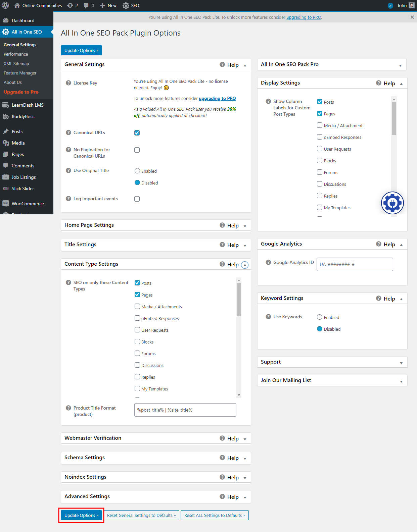Image resolution: width=417 pixels, height=532 pixels.
Task: Select Enabled for Use Original Title
Action: (x=137, y=171)
